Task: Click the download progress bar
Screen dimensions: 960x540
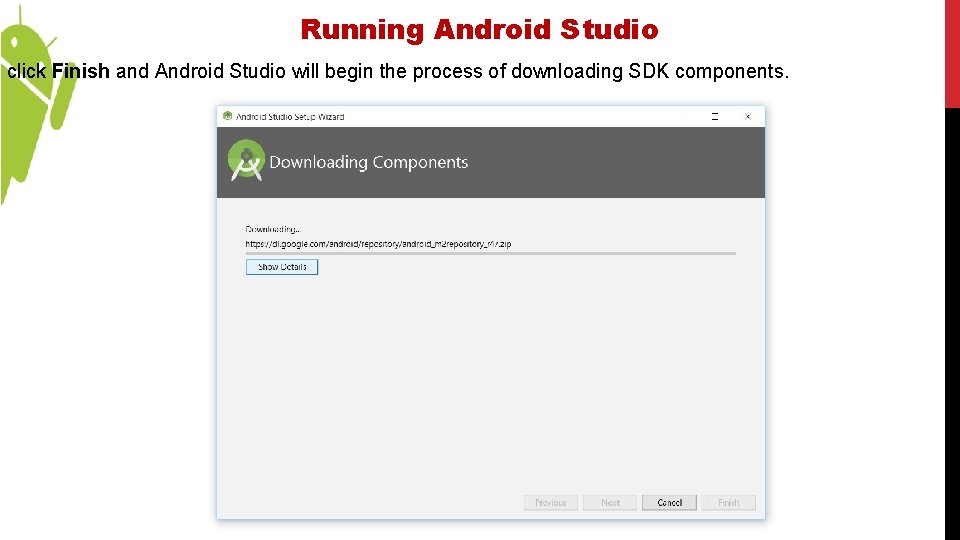Action: coord(490,253)
